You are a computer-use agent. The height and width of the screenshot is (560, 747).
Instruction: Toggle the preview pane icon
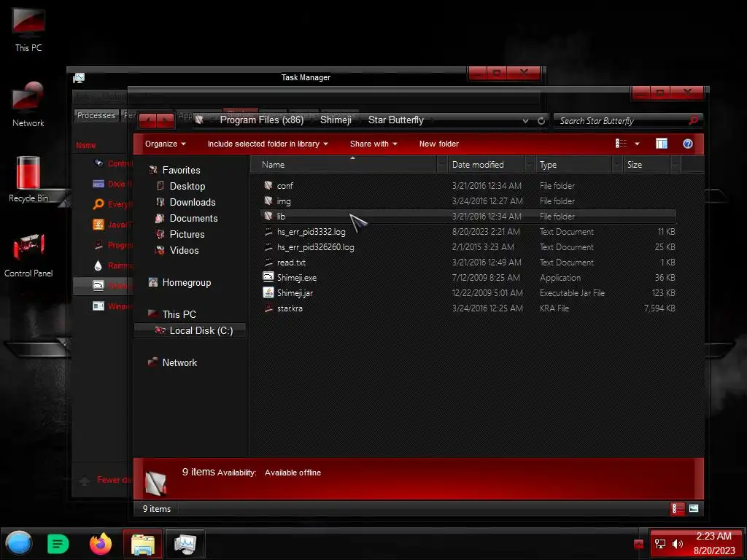(x=661, y=144)
